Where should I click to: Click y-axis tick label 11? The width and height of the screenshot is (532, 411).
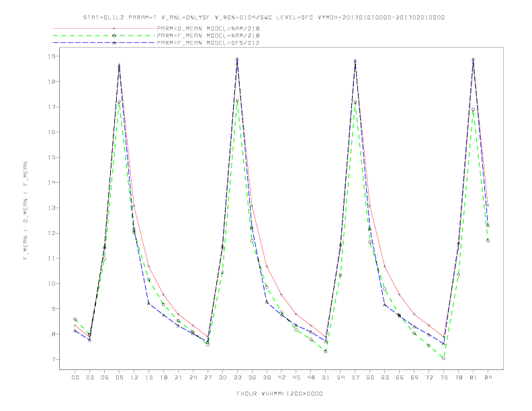click(x=52, y=259)
